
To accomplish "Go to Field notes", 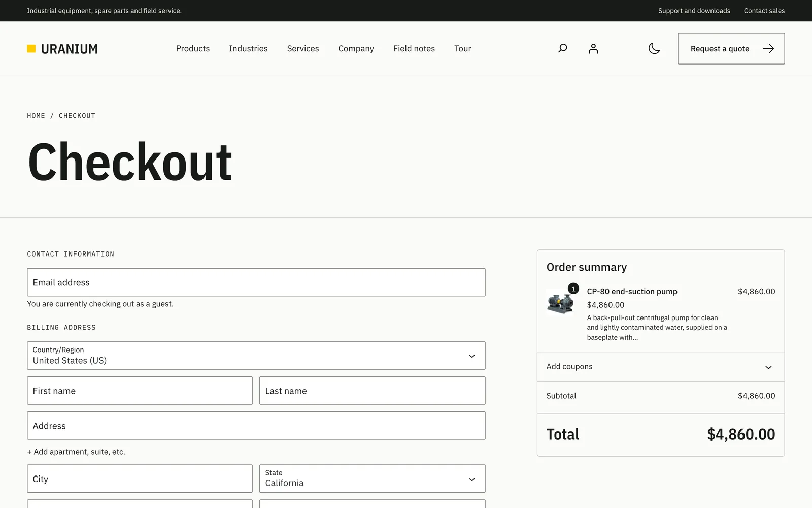I will pyautogui.click(x=414, y=49).
